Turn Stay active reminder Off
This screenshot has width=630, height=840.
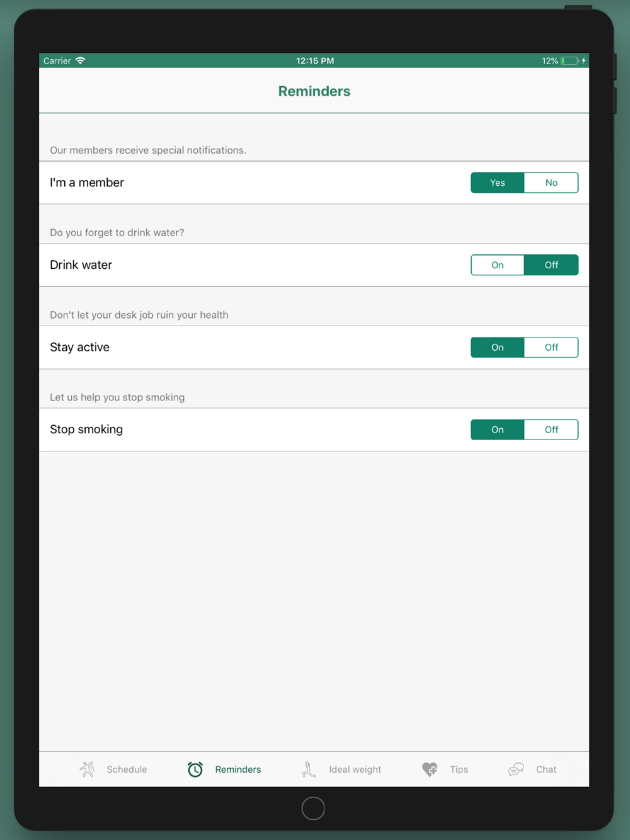[x=551, y=348]
